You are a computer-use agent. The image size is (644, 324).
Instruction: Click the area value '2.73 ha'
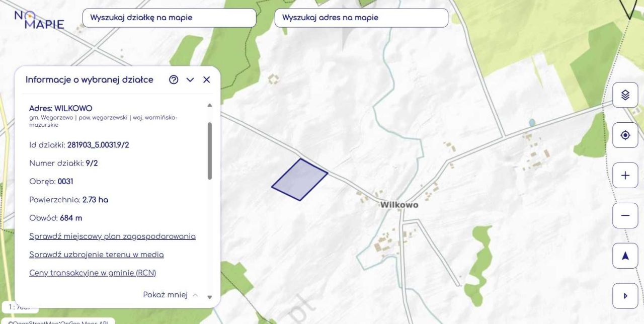point(95,200)
